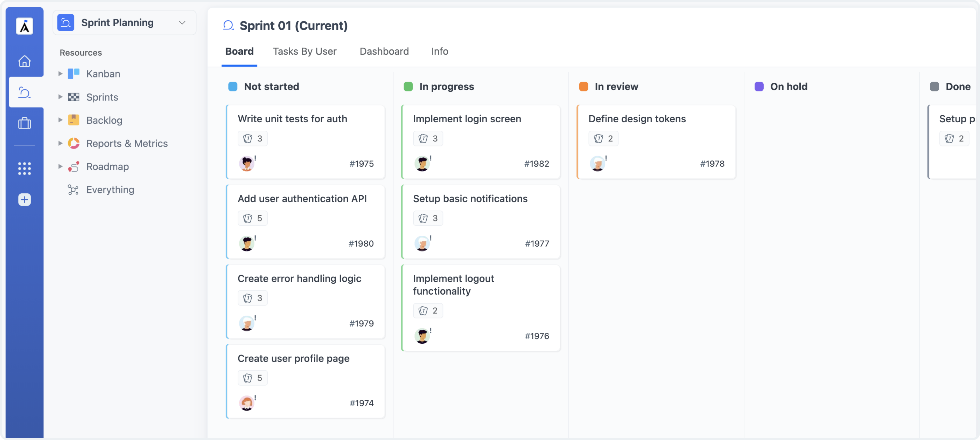Click the Sprints cycle icon in the sidebar
The height and width of the screenshot is (440, 980).
coord(24,92)
